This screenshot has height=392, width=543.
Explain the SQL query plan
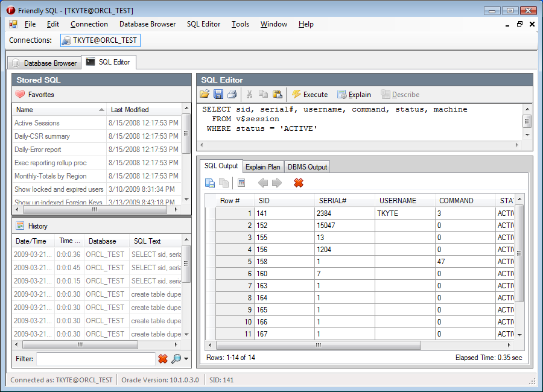(x=354, y=95)
